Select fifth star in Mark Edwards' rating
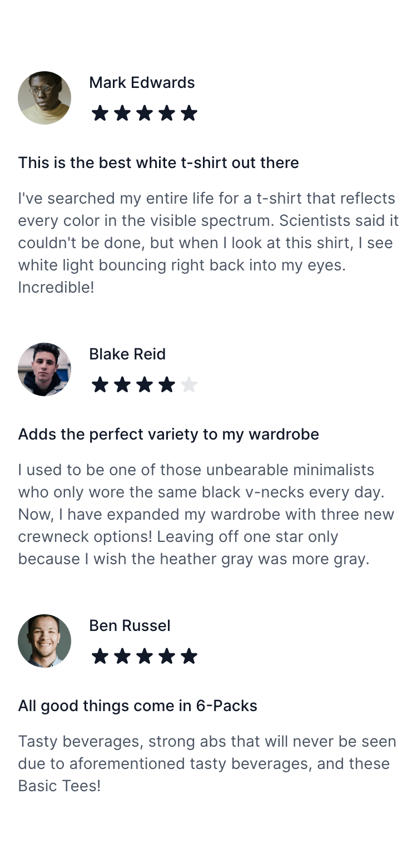Image resolution: width=417 pixels, height=868 pixels. [x=189, y=113]
